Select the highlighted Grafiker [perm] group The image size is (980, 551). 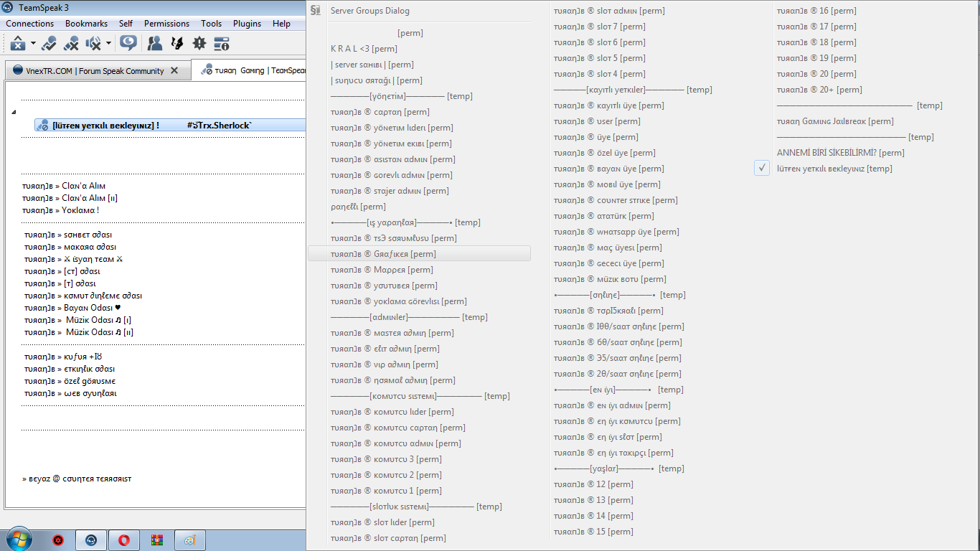tap(419, 253)
